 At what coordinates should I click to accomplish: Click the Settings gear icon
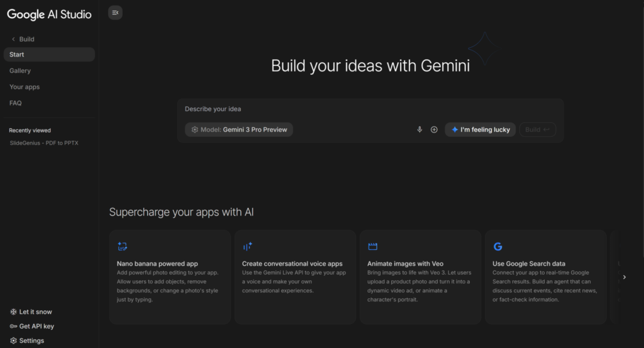point(13,341)
